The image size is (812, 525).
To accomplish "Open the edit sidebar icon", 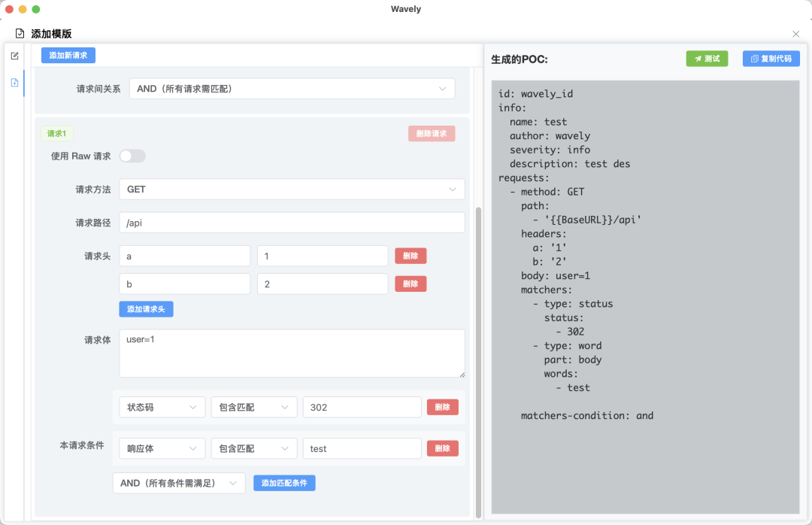I will click(x=14, y=56).
